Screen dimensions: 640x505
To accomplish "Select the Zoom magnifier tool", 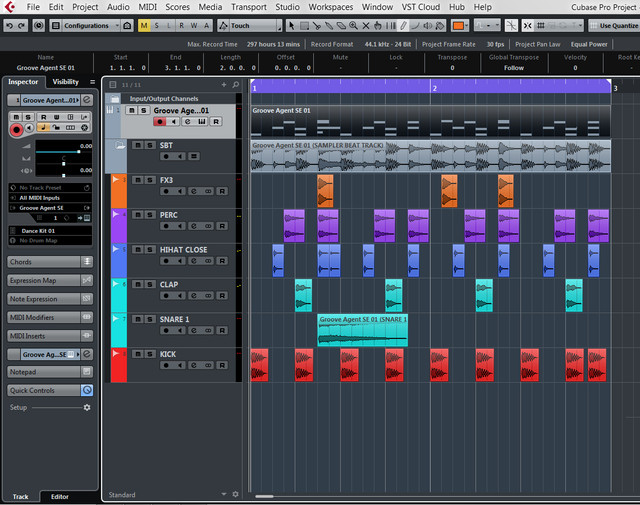I will coord(353,26).
